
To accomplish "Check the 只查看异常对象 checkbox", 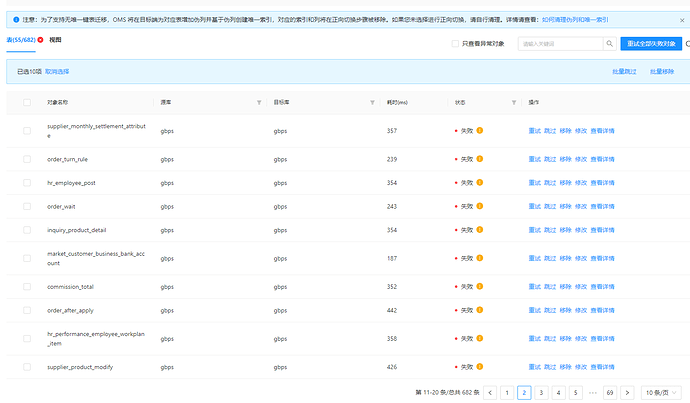I will pos(455,44).
